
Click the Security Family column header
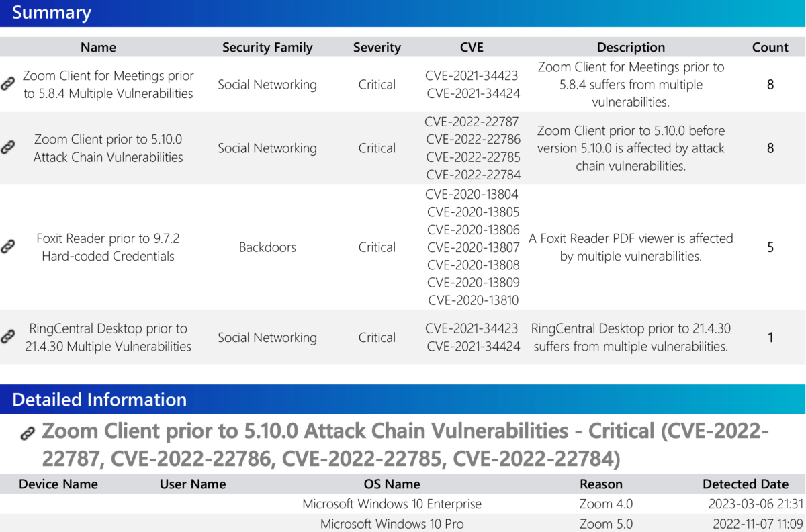pyautogui.click(x=267, y=47)
